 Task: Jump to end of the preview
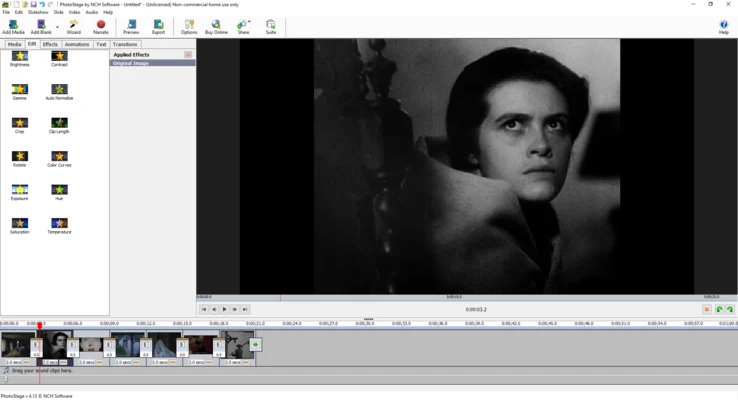coord(245,309)
